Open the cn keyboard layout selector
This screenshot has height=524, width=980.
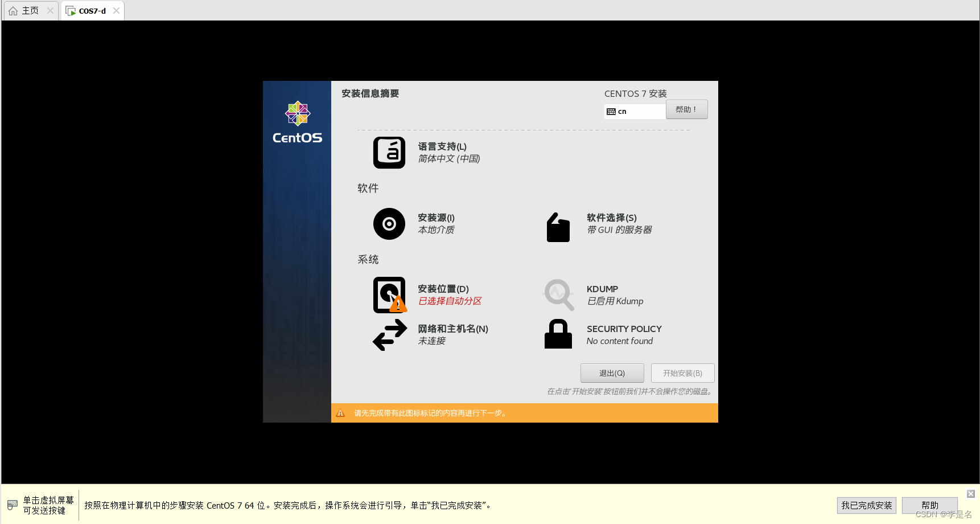click(x=635, y=112)
